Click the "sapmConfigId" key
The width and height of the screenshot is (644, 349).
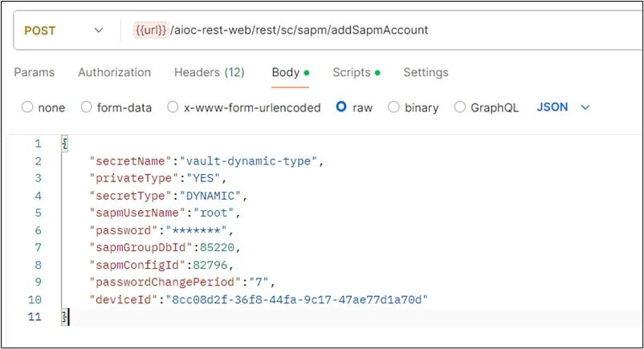pos(137,266)
